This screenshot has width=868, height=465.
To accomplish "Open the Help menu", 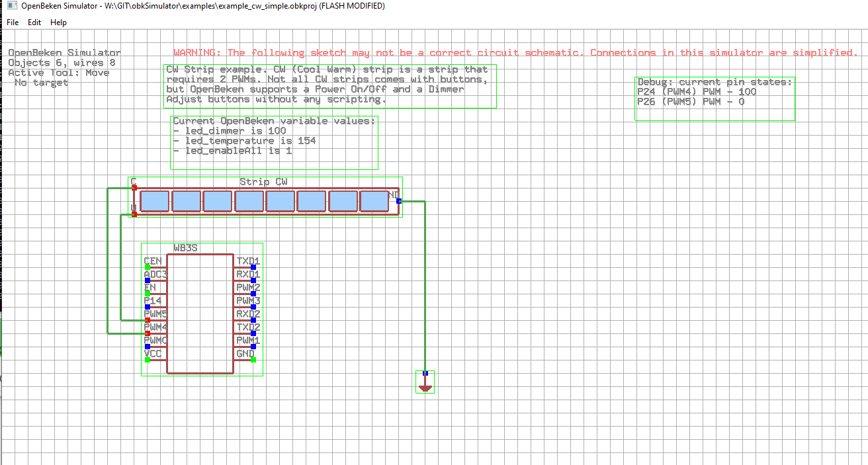I will [x=58, y=22].
